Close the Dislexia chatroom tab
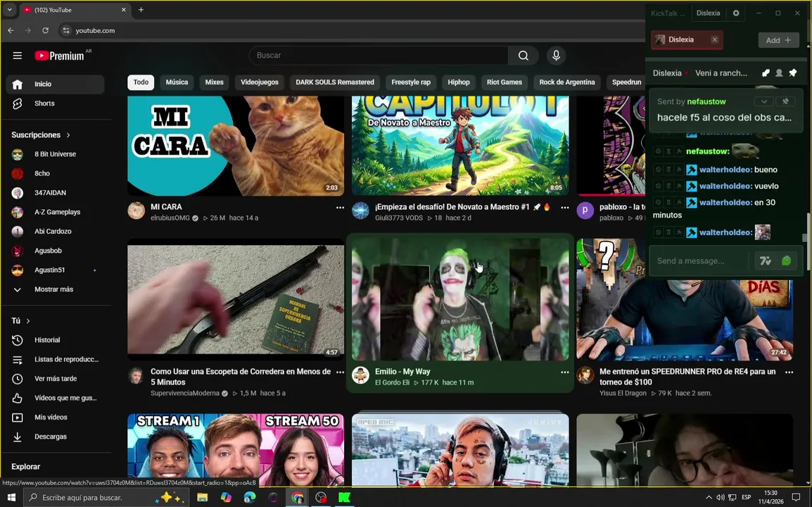Screen dimensions: 812x507 (715, 39)
